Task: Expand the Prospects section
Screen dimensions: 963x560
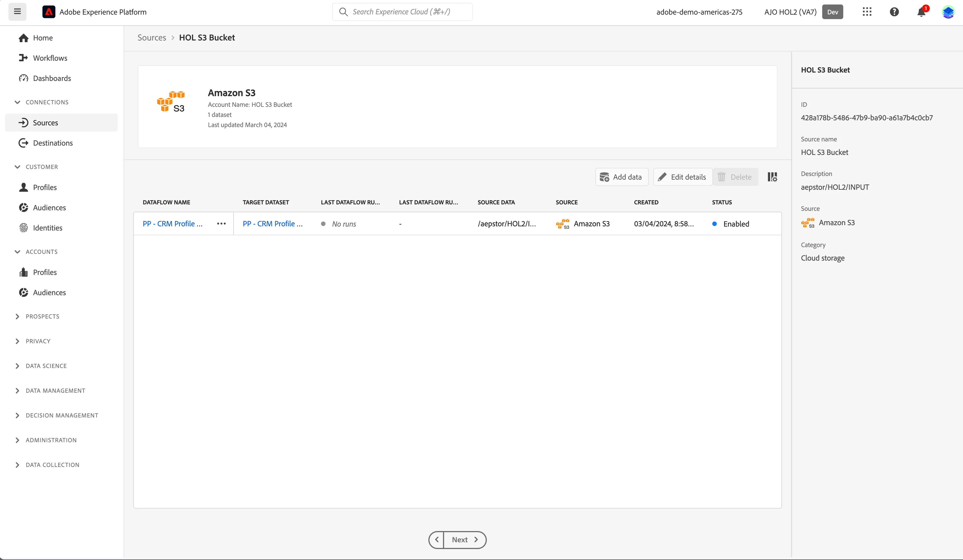Action: (37, 317)
